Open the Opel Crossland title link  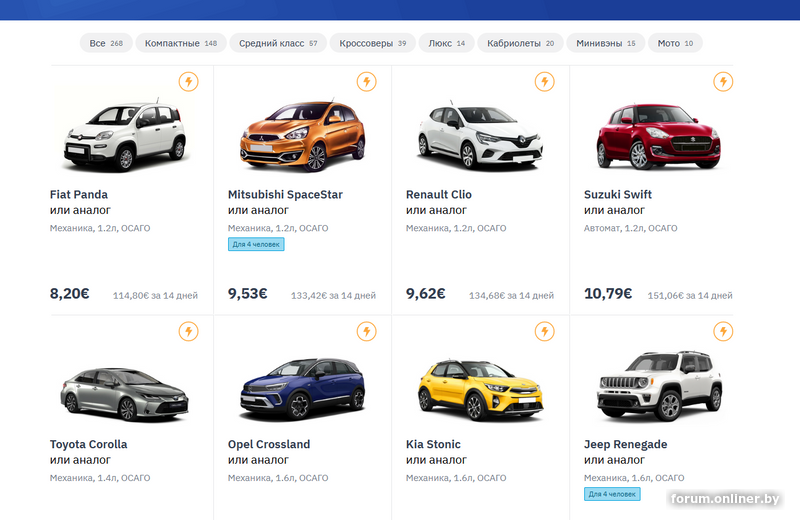click(x=269, y=444)
